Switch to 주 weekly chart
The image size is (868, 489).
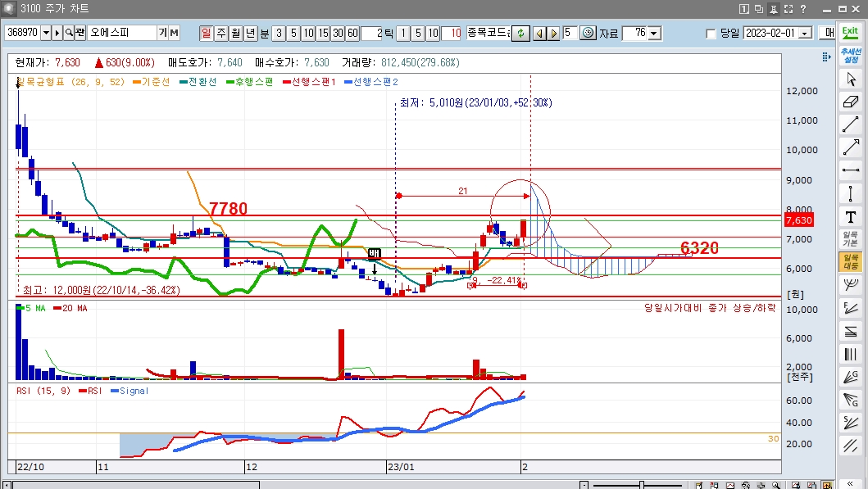220,33
